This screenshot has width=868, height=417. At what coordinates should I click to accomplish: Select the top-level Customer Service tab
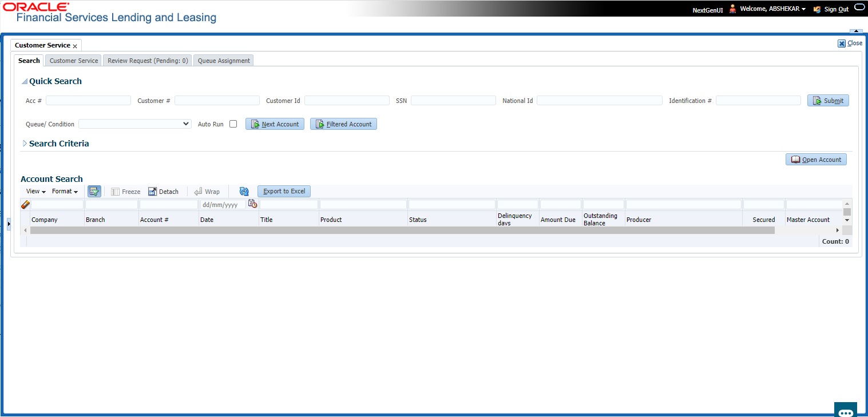[42, 45]
